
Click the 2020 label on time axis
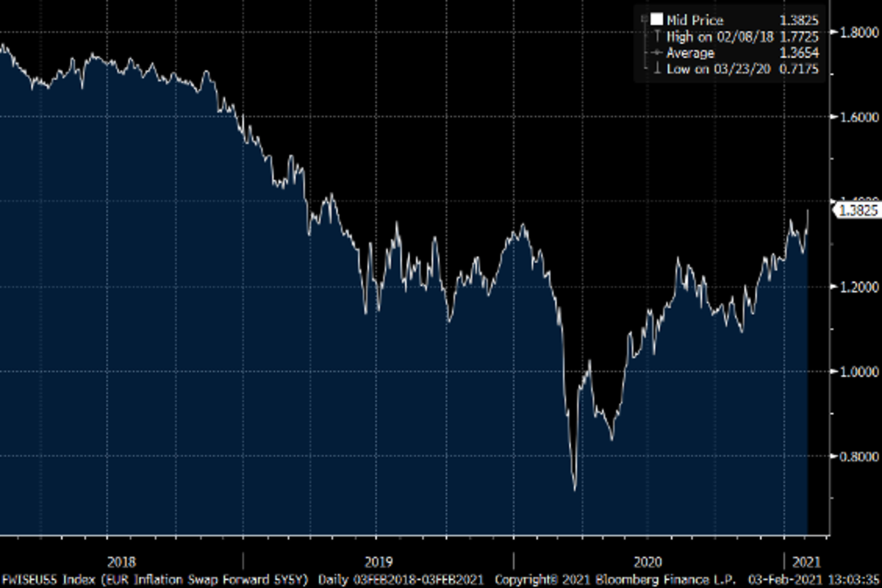click(647, 561)
